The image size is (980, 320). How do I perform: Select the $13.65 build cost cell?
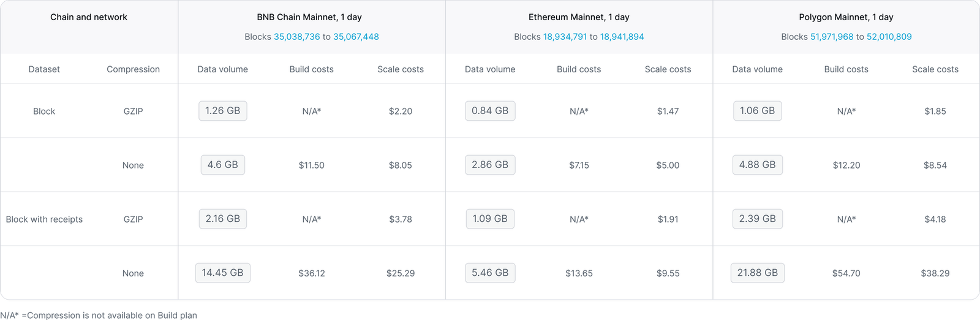579,273
